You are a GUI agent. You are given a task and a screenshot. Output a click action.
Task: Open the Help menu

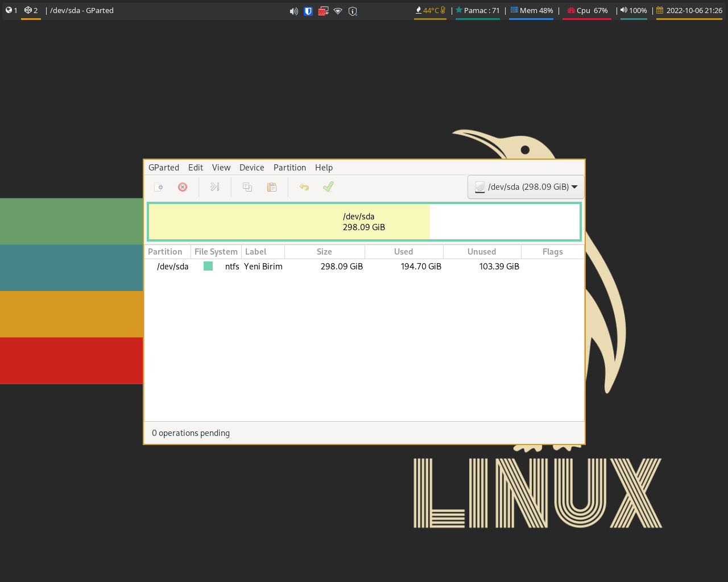point(324,168)
